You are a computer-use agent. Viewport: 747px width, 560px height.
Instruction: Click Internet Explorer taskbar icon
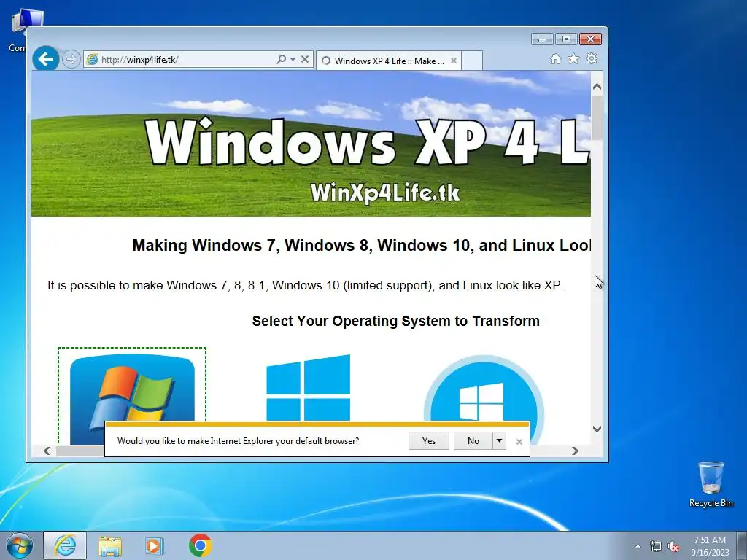(x=65, y=545)
